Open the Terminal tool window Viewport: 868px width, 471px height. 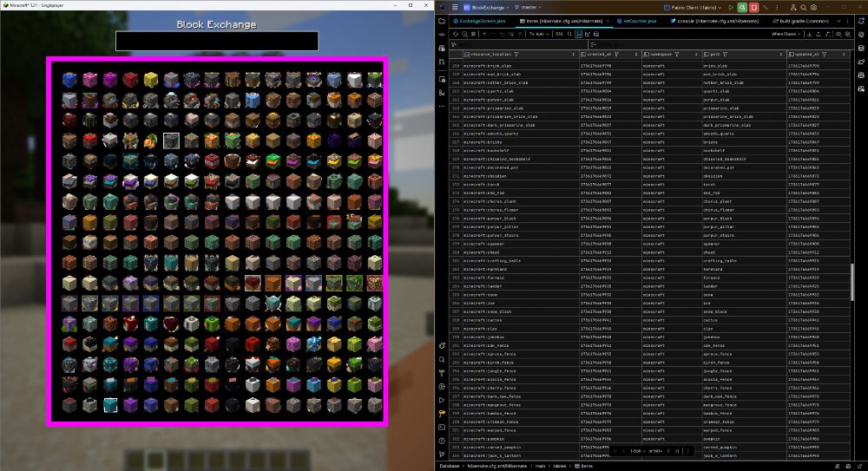442,427
